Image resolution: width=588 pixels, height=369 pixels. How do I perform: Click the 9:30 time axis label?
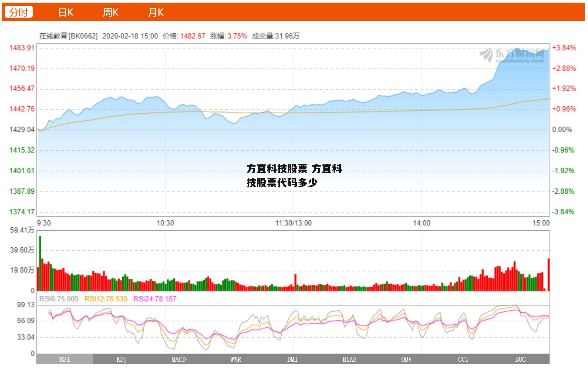44,223
